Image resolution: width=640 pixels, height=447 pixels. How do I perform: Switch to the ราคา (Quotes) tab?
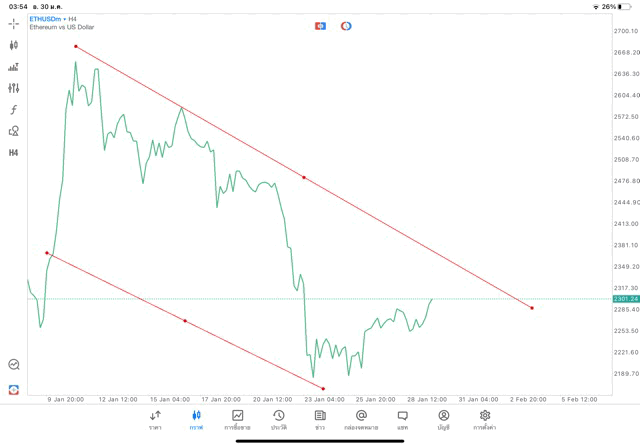(155, 419)
